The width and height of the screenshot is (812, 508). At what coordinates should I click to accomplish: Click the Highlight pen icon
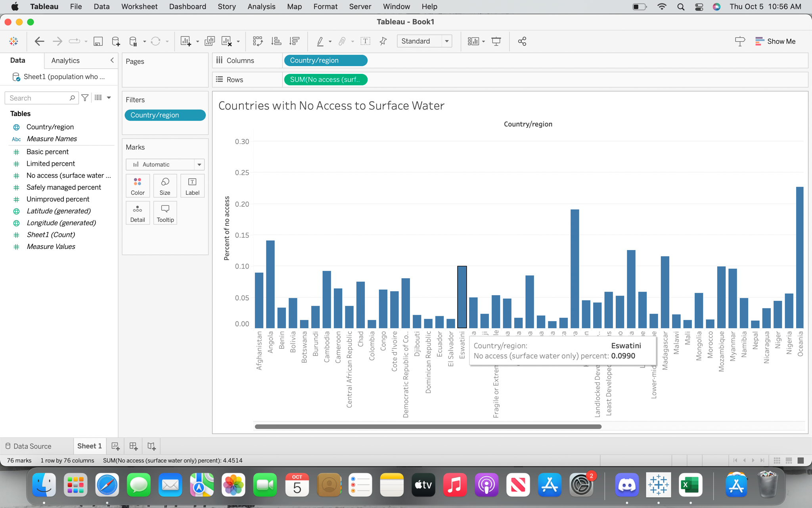[320, 41]
